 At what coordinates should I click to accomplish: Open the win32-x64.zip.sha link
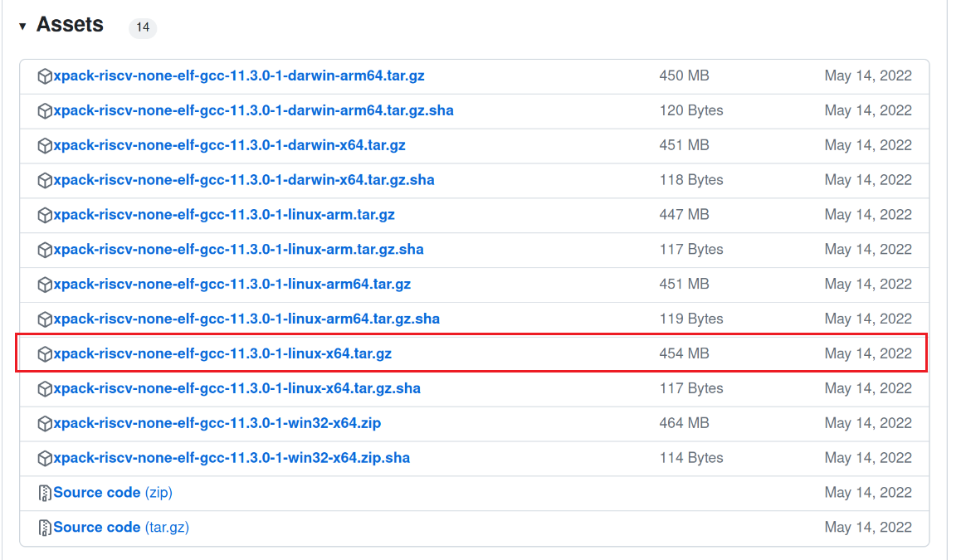pyautogui.click(x=232, y=458)
